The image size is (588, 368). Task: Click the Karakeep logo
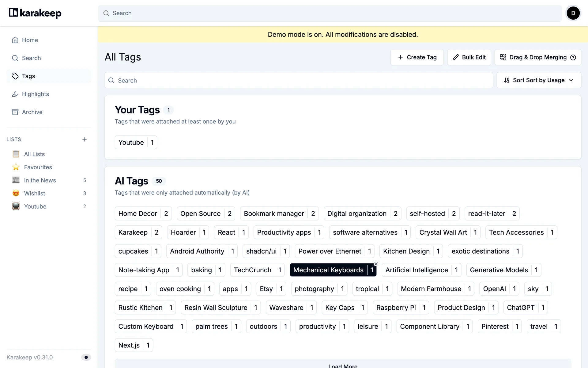click(35, 13)
